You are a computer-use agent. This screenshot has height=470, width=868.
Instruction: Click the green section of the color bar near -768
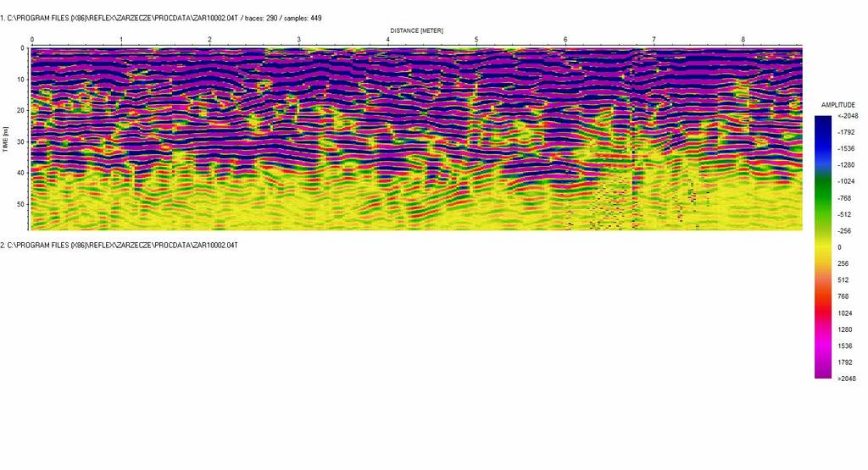823,197
